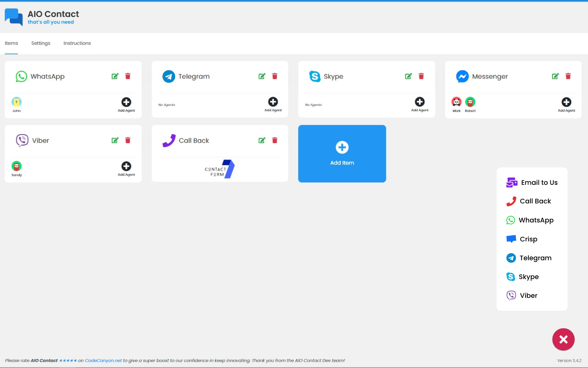588x368 pixels.
Task: Choose Crisp in widget menu
Action: [x=522, y=239]
